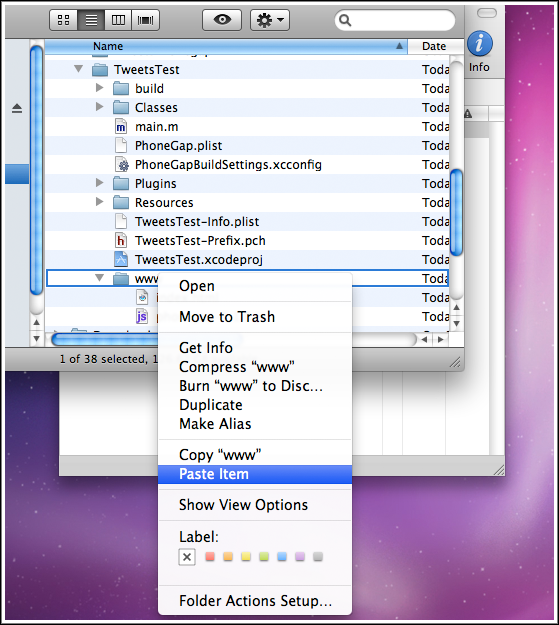The width and height of the screenshot is (559, 625).
Task: Expand the build folder
Action: [x=100, y=88]
